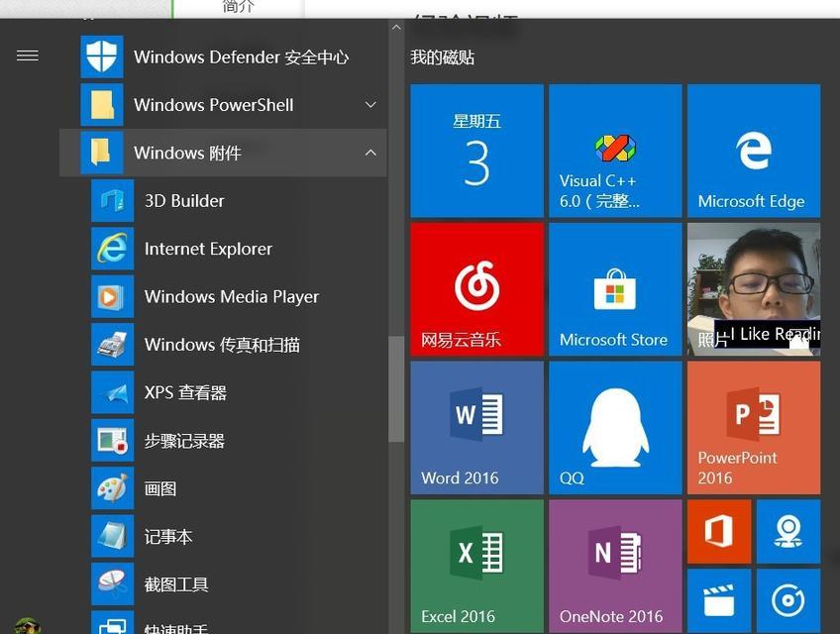
Task: Click the user account avatar
Action: pyautogui.click(x=28, y=626)
